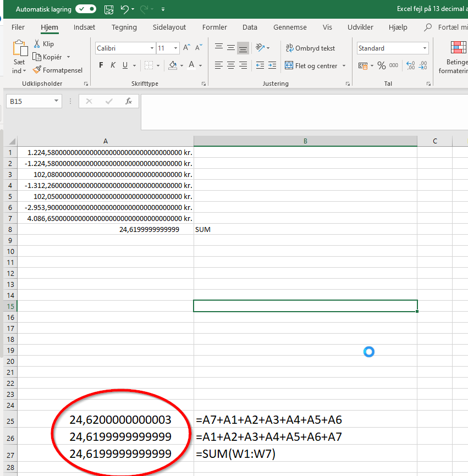
Task: Open the Tal dialog launcher
Action: [428, 84]
